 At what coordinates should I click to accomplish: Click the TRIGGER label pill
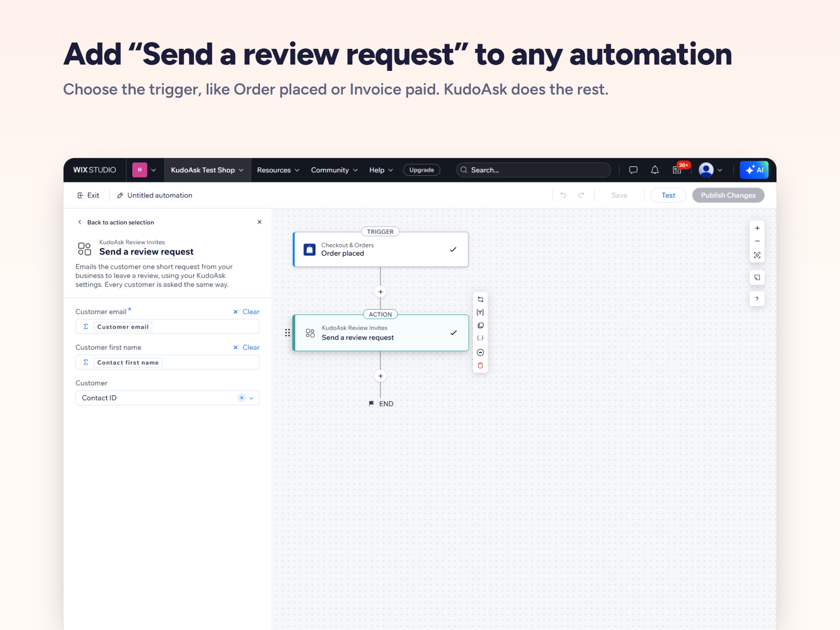[381, 232]
